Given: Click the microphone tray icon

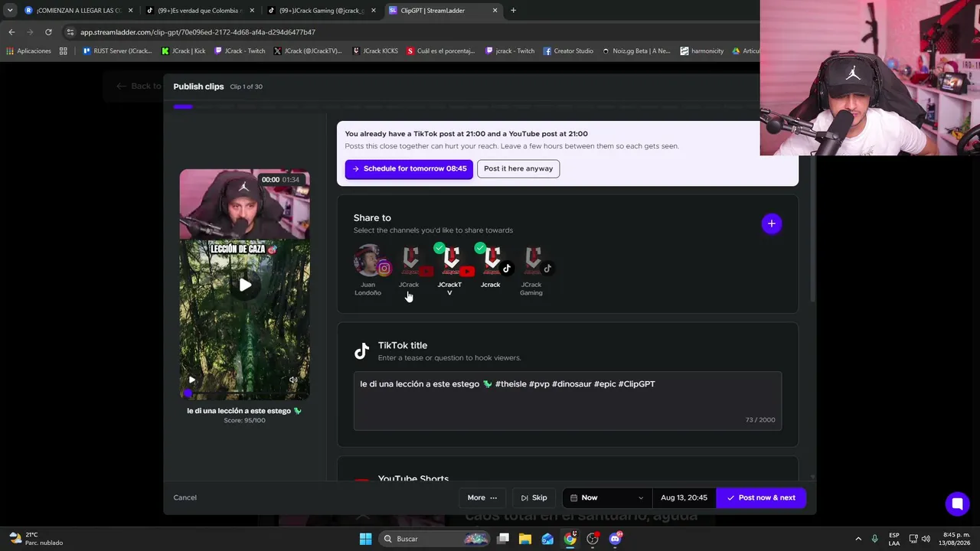Looking at the screenshot, I should tap(874, 539).
